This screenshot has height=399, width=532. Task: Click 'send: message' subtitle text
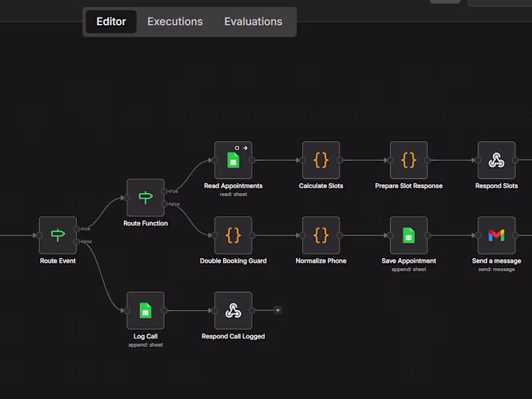point(496,269)
